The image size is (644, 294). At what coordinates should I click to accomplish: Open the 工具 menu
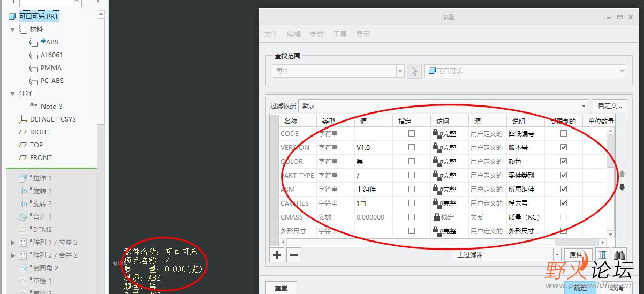click(x=340, y=34)
